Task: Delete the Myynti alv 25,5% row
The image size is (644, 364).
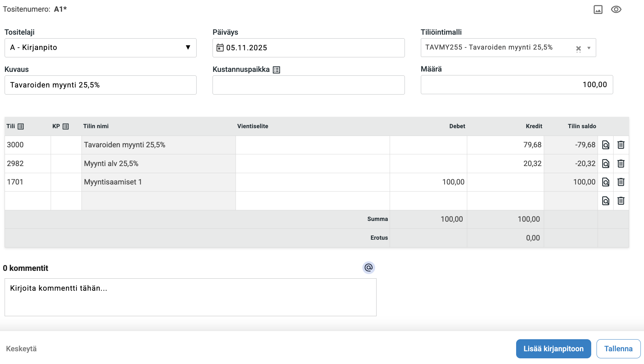Action: 621,164
